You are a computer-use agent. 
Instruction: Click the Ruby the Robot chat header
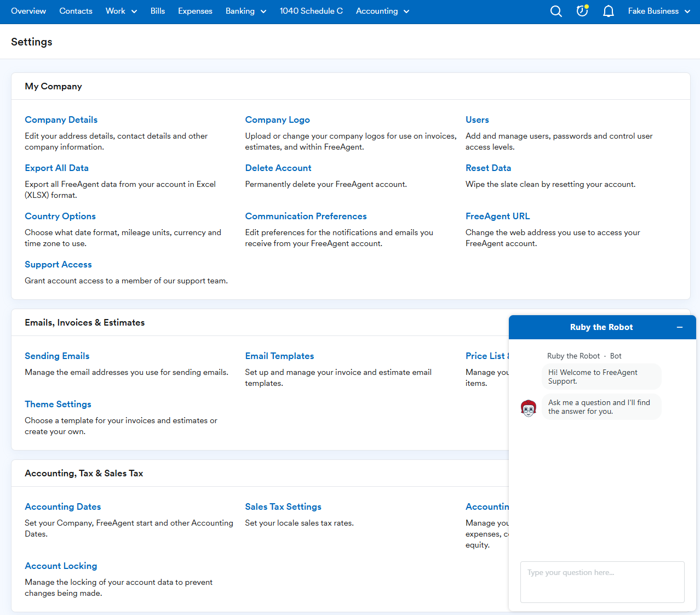point(601,327)
